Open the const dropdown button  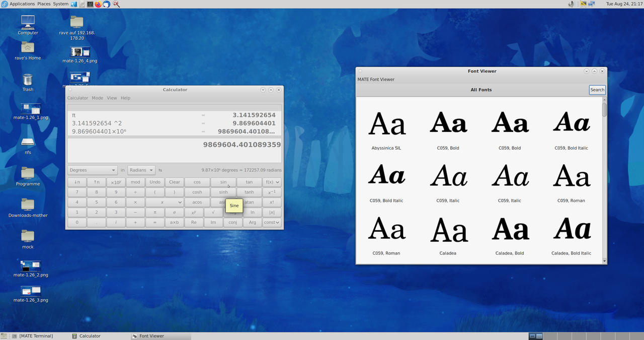(272, 222)
